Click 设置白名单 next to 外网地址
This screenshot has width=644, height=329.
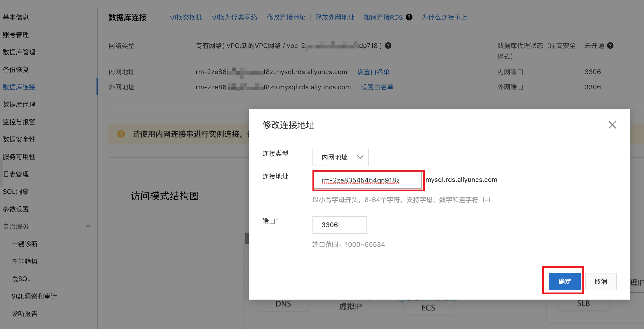point(377,87)
